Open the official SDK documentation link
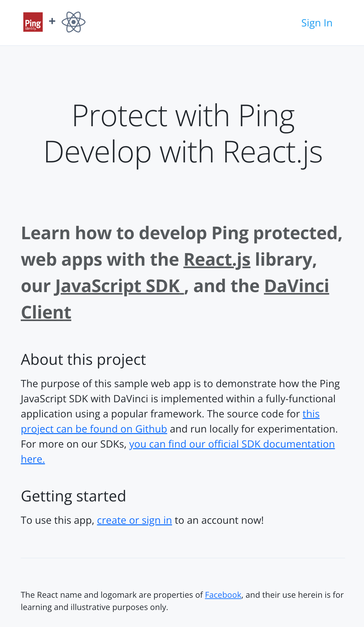Screen dimensions: 364x627 232,444
